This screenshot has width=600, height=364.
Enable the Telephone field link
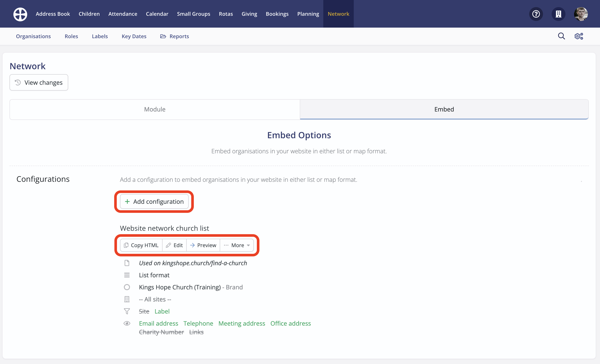(198, 323)
